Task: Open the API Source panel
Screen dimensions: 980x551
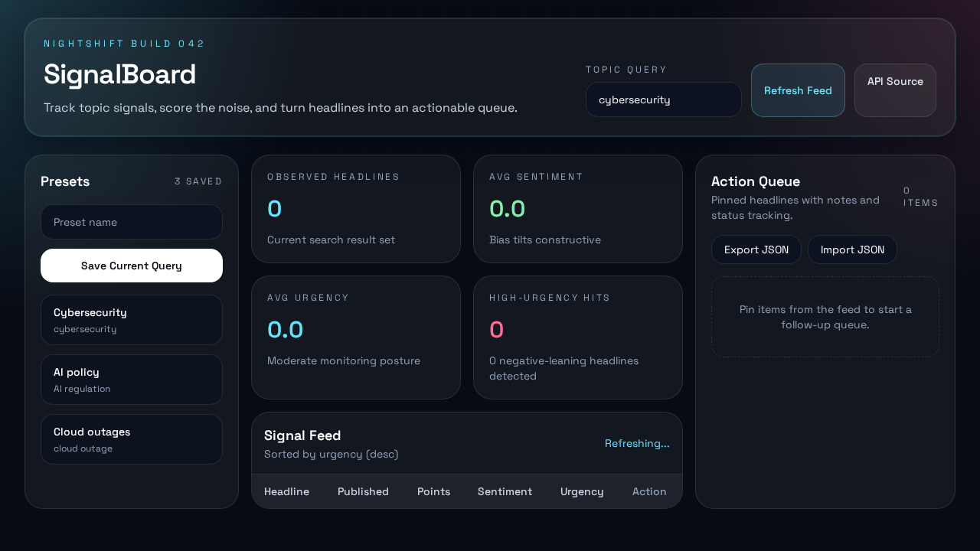Action: click(895, 90)
